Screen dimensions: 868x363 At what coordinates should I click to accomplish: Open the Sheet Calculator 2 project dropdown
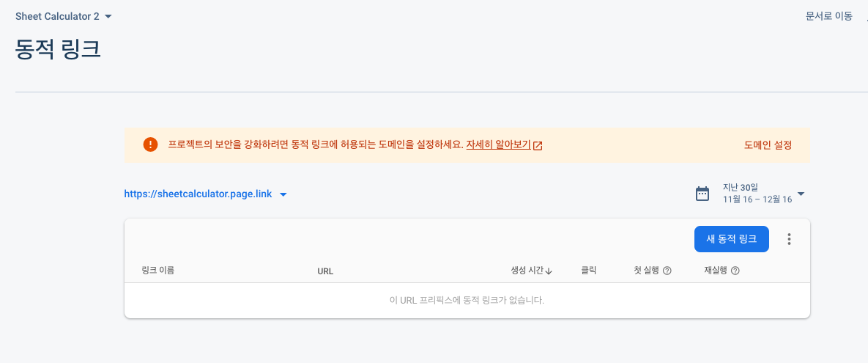(64, 17)
